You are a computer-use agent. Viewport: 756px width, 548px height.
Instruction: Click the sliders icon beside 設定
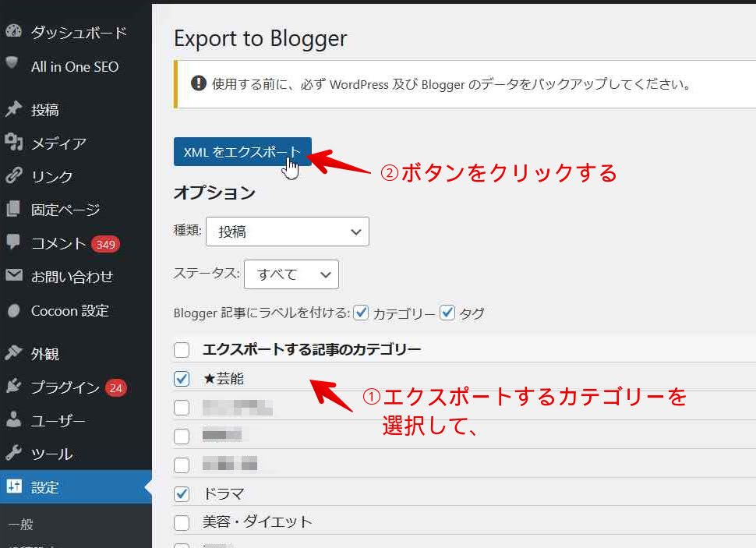(14, 486)
